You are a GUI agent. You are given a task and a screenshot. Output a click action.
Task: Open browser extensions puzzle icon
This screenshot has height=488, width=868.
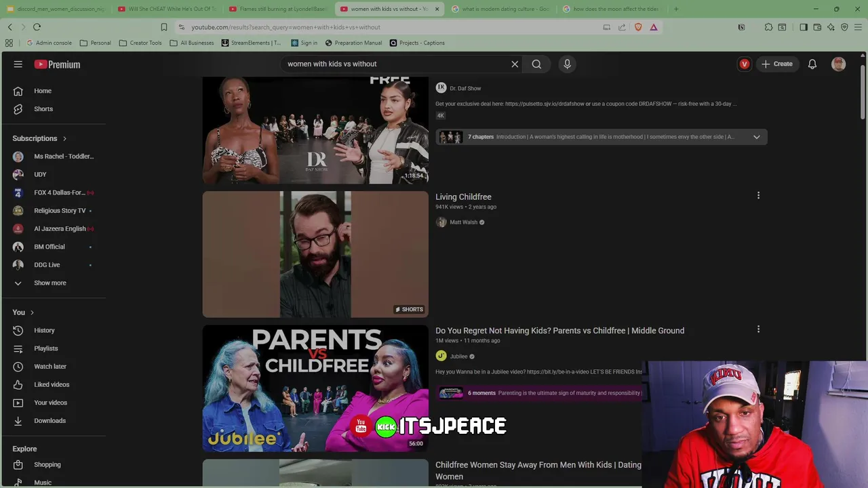[x=768, y=27]
